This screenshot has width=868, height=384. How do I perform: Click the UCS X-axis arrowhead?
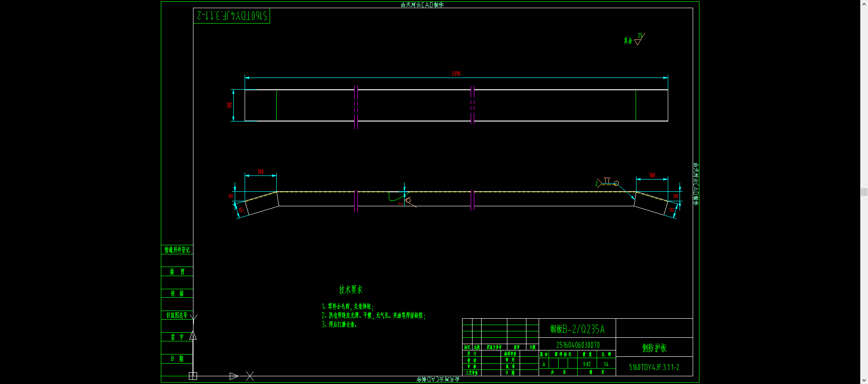point(234,376)
